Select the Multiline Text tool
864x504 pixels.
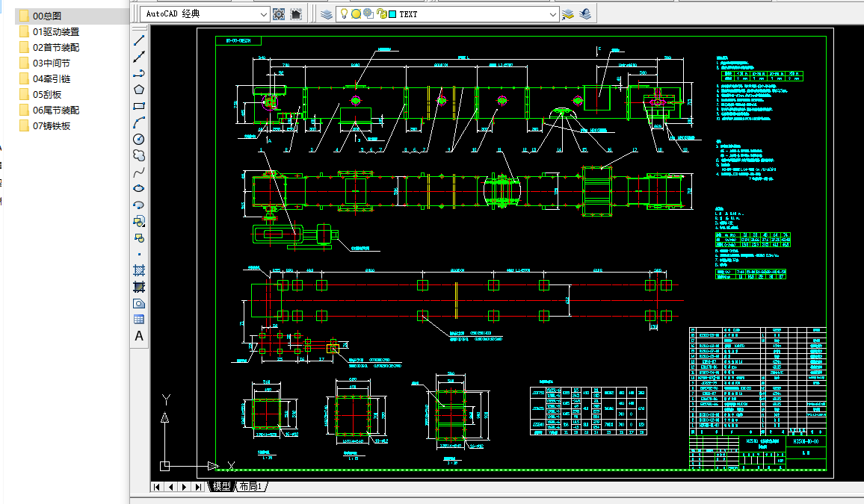(x=139, y=336)
